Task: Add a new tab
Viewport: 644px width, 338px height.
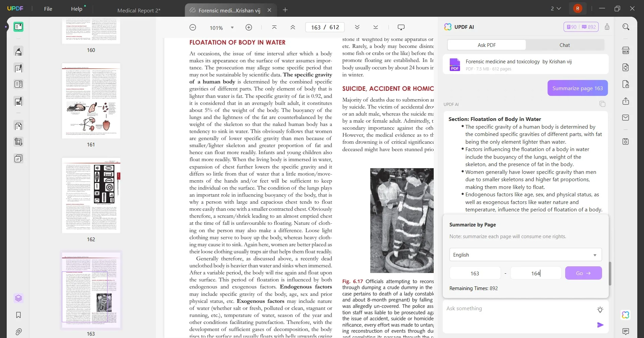Action: pos(285,10)
